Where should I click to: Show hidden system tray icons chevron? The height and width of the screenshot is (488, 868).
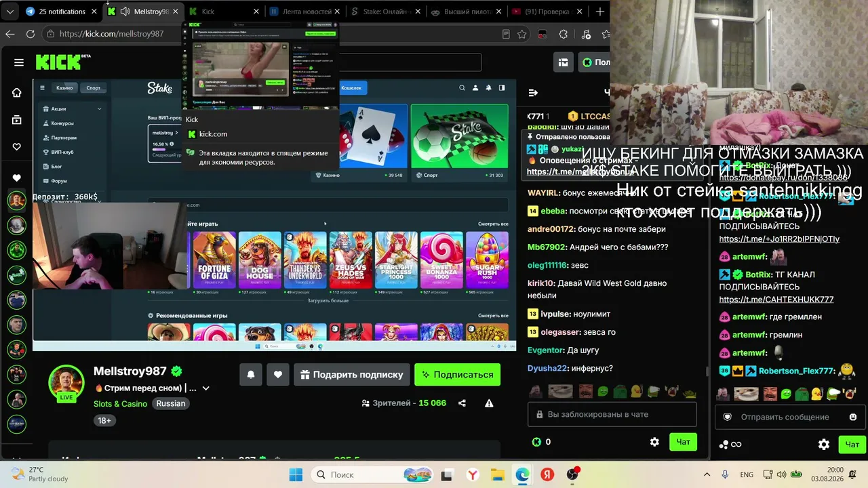(707, 474)
